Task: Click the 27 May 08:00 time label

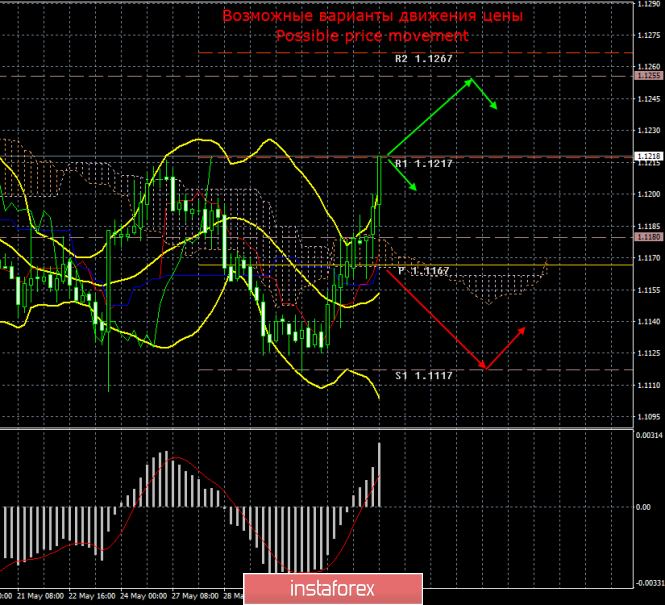Action: tap(195, 596)
